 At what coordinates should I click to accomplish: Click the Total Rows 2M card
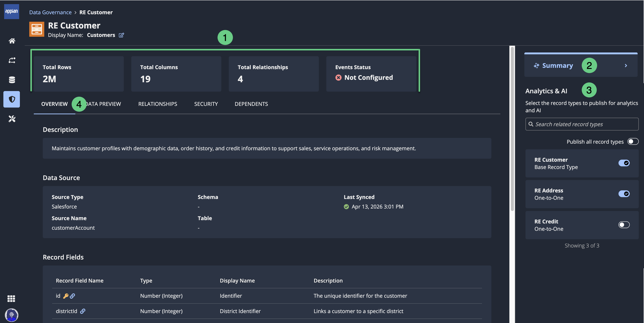(x=79, y=74)
